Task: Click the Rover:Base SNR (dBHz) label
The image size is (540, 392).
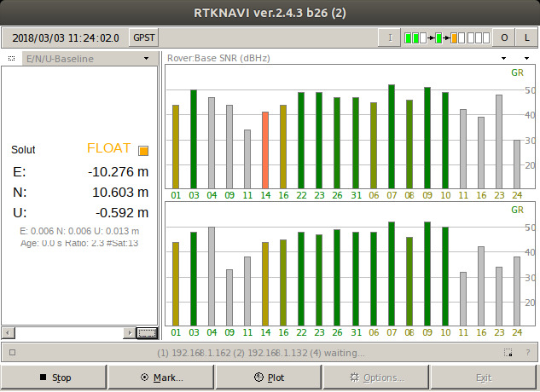Action: coord(218,58)
